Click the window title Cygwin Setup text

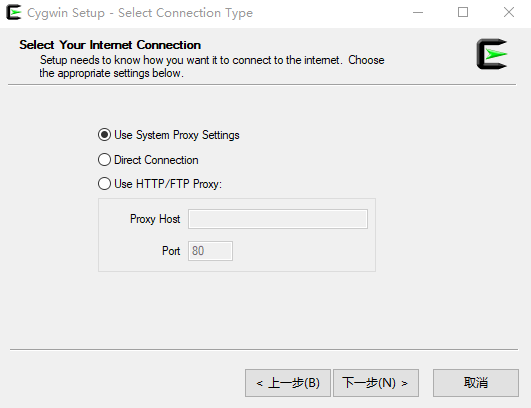140,13
